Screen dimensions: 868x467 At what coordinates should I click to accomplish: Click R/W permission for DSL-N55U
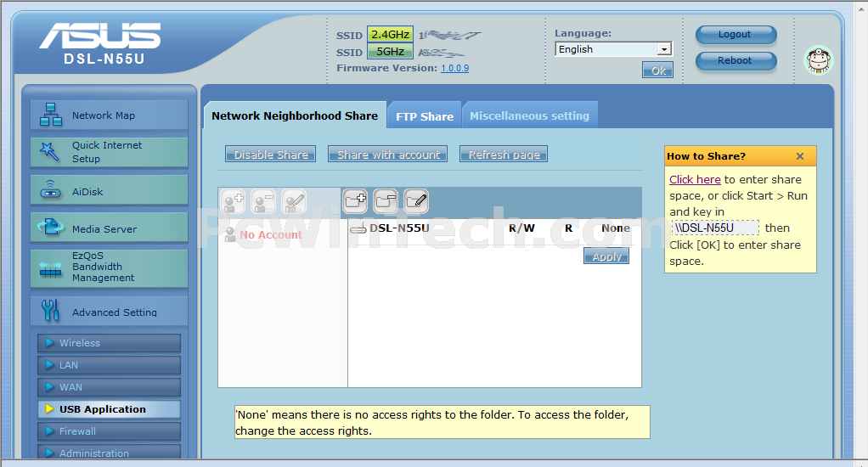coord(521,228)
